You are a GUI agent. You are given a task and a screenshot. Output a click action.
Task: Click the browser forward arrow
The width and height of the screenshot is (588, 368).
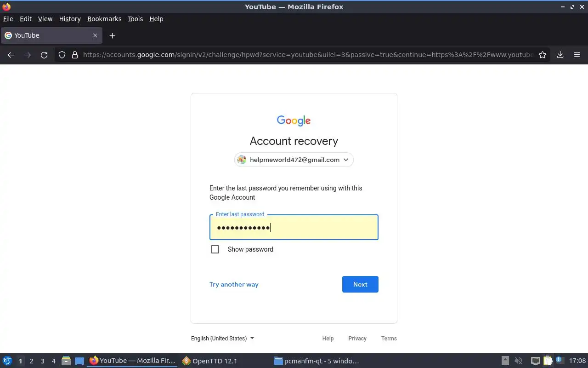click(x=28, y=55)
